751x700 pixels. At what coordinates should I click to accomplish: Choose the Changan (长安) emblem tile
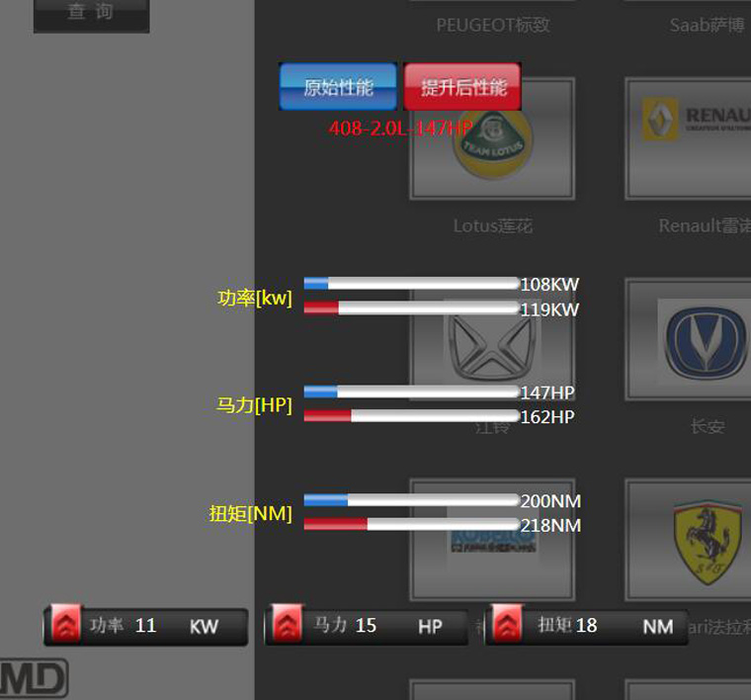(689, 339)
